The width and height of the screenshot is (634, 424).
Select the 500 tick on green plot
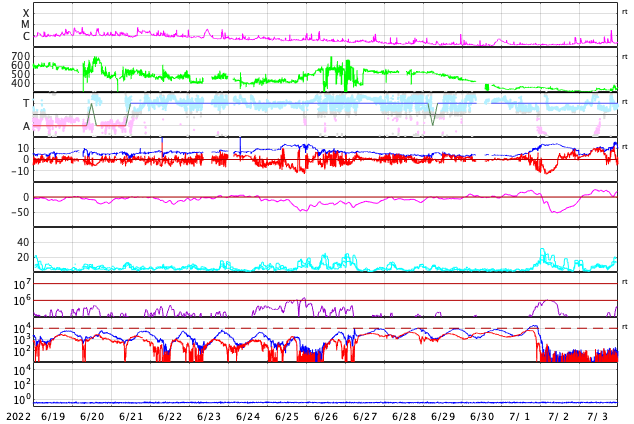pos(21,74)
